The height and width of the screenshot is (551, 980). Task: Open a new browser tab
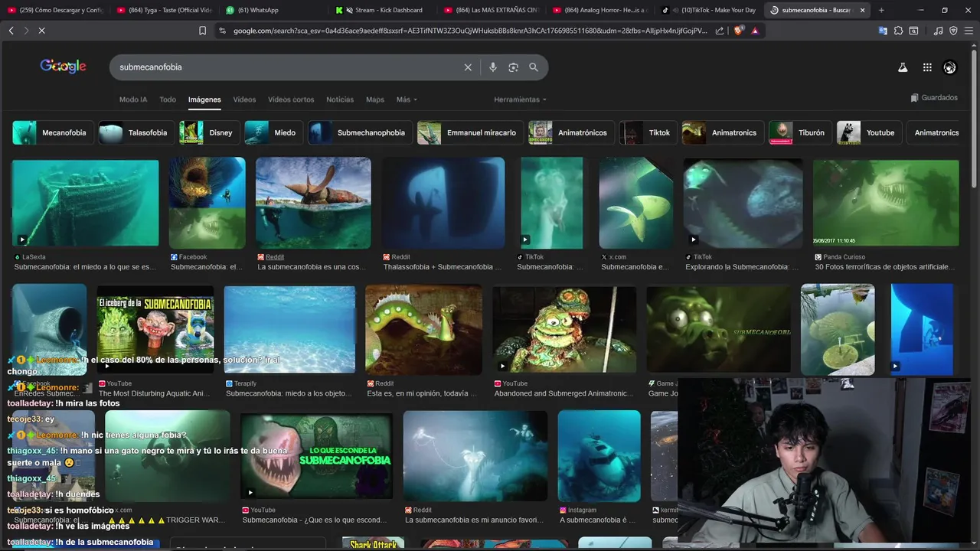tap(881, 10)
